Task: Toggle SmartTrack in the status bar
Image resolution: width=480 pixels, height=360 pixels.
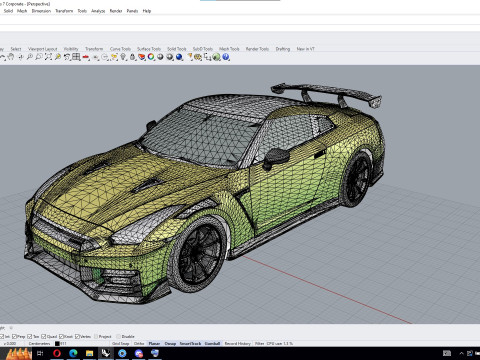Action: [190, 343]
